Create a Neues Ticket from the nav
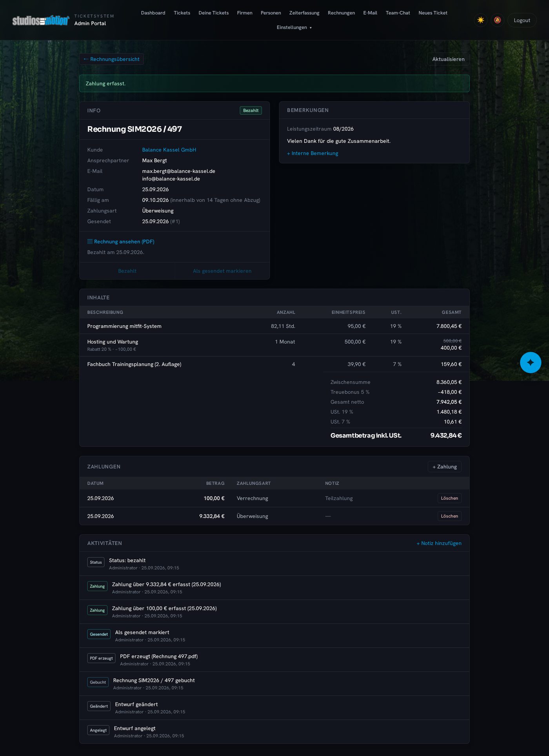Screen dimensions: 549x756 click(x=433, y=13)
